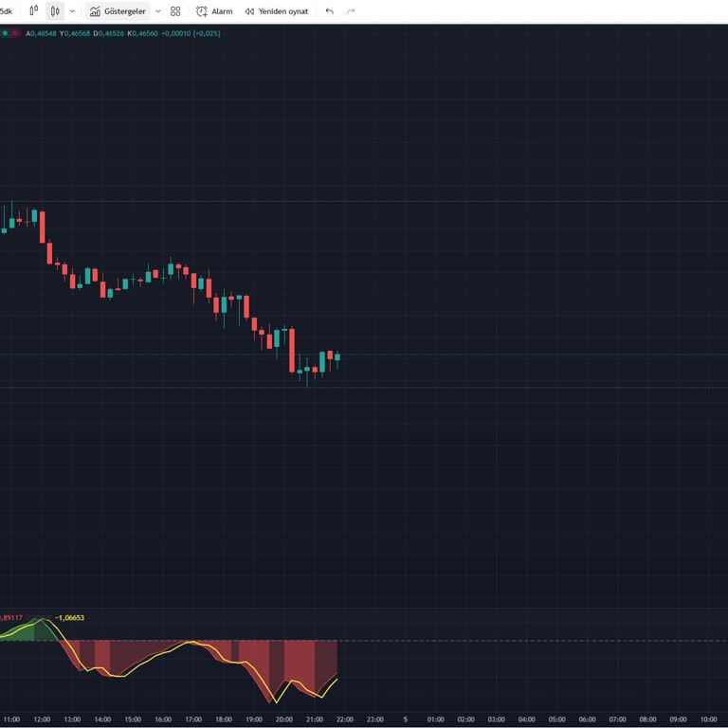
Task: Click the 18:00 time axis label
Action: [224, 719]
